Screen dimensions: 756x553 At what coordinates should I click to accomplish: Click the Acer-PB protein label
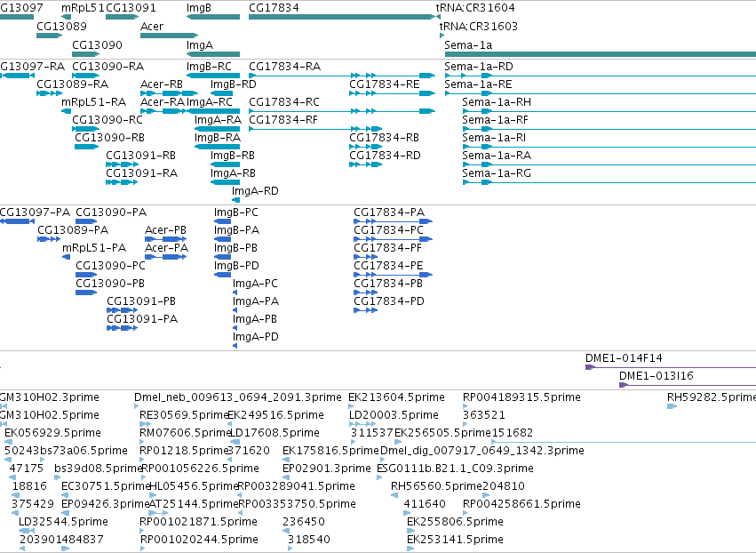pos(166,230)
